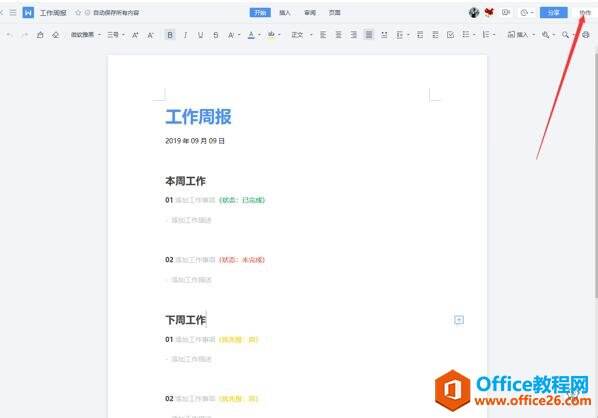Apply the highlight color marker
The width and height of the screenshot is (598, 418).
271,35
